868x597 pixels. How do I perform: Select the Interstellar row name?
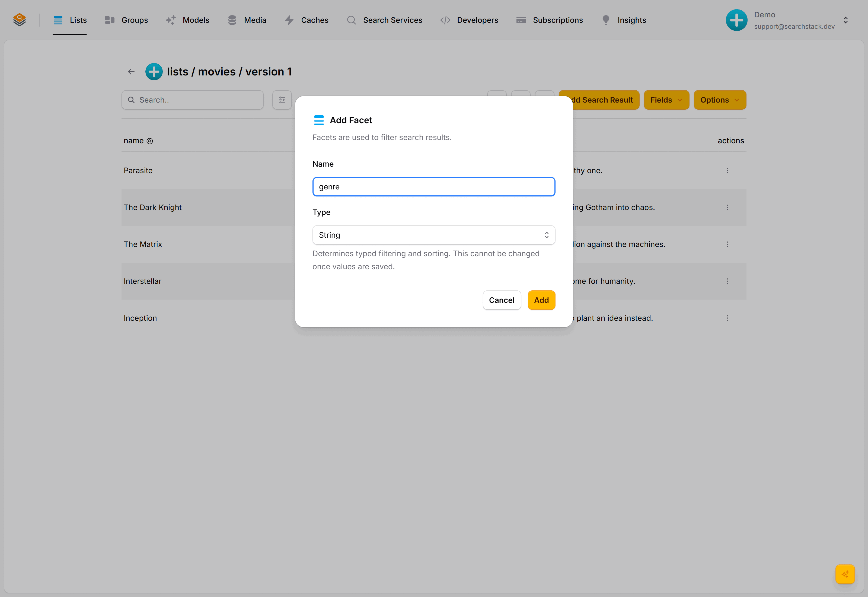(142, 281)
